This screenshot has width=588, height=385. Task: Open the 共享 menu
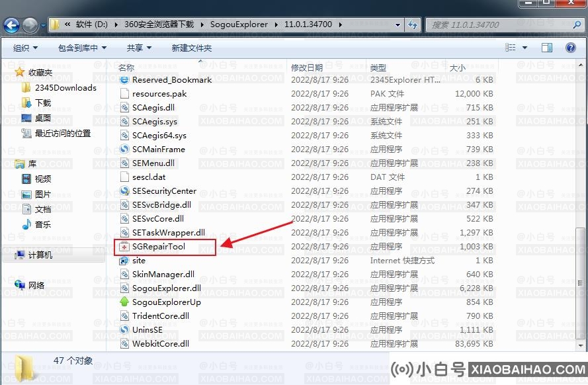(x=139, y=48)
